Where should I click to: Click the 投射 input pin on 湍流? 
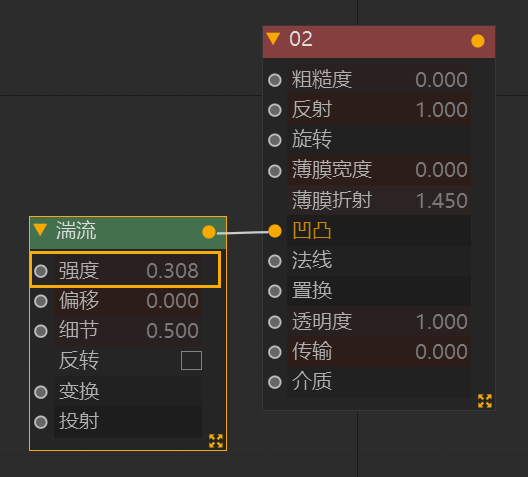tap(41, 422)
